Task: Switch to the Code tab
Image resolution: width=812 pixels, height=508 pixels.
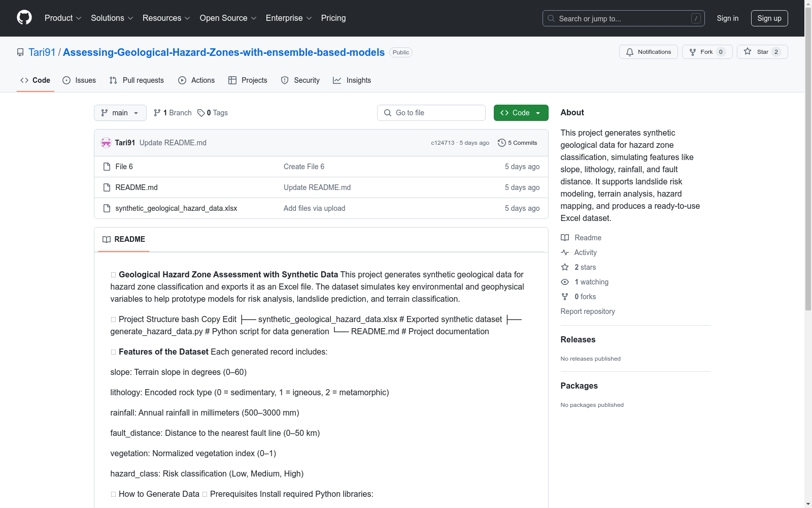Action: tap(36, 80)
